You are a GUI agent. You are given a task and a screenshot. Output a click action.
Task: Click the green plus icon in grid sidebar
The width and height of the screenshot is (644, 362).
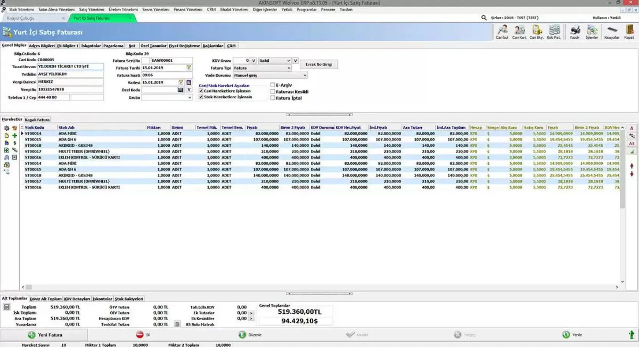pyautogui.click(x=15, y=136)
